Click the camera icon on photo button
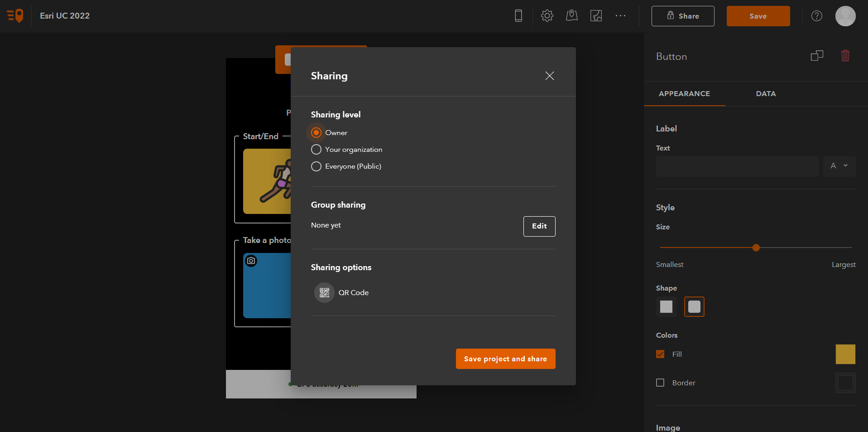 coord(251,261)
